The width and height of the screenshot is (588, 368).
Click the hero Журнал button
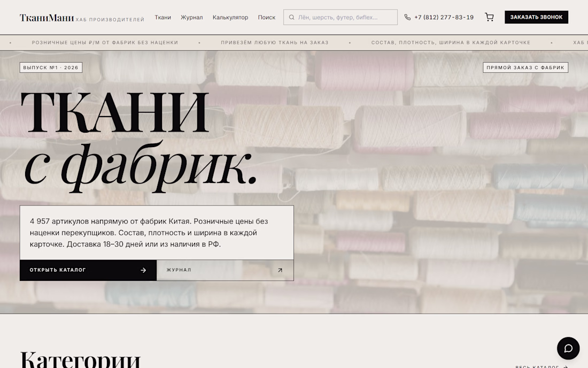pos(225,270)
